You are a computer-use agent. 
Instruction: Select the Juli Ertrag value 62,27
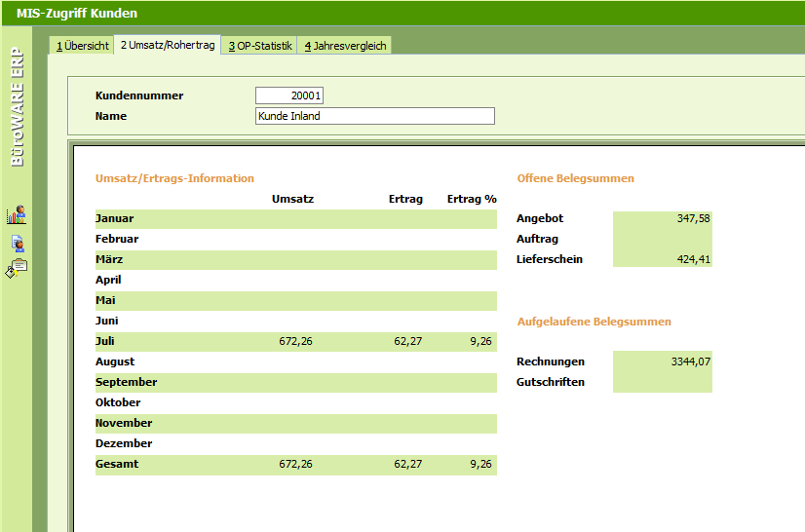408,341
